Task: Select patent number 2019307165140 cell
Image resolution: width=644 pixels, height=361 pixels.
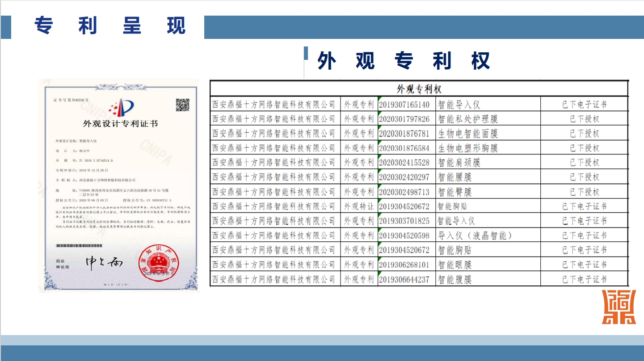Action: [404, 105]
